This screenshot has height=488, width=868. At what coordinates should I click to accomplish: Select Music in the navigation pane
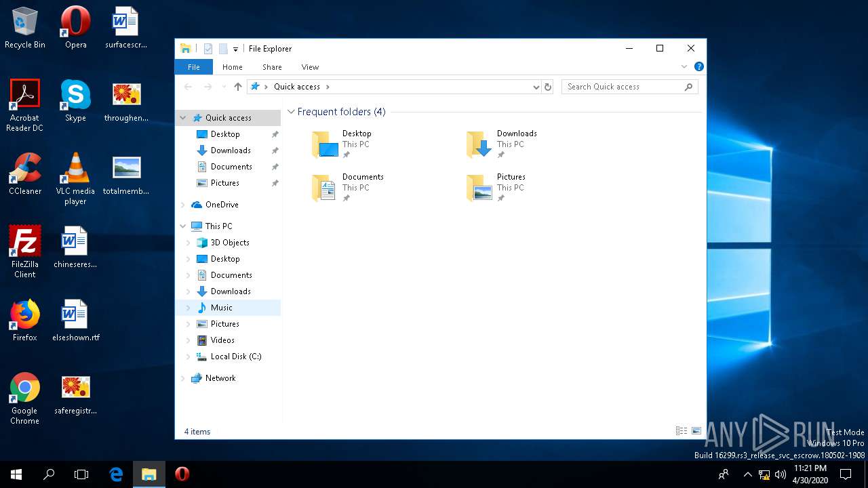228,308
